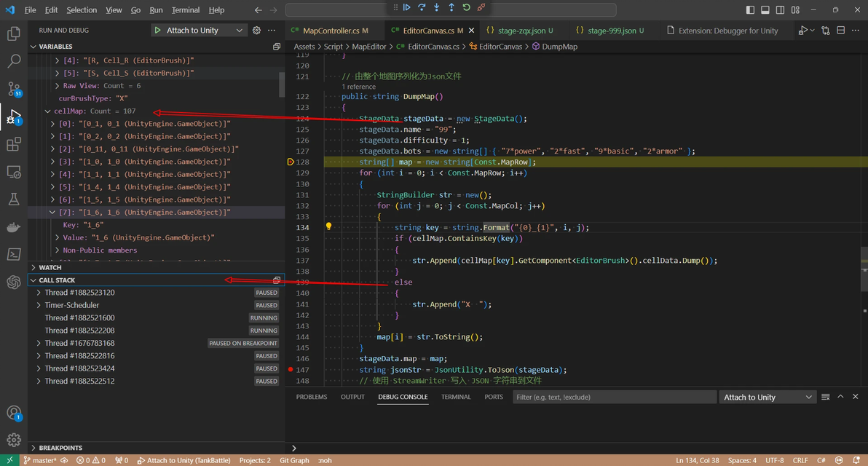
Task: Start debugging with green play button
Action: point(158,31)
